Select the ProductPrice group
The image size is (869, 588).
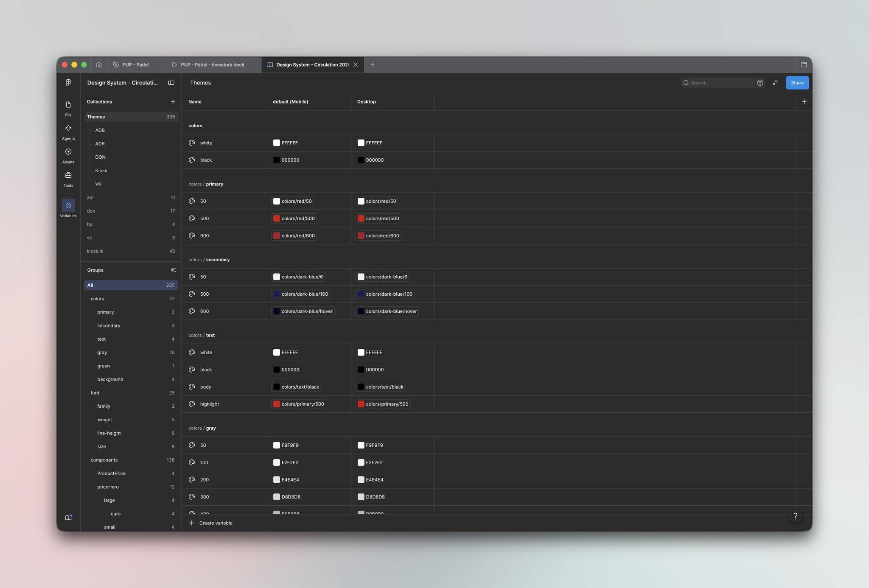tap(131, 473)
